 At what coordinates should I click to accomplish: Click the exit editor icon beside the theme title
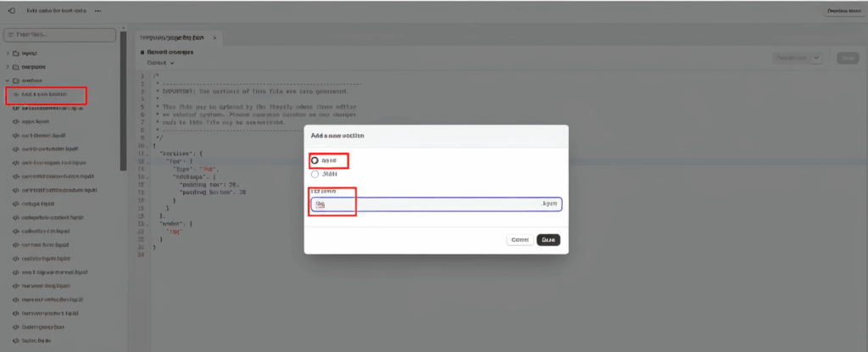pos(11,11)
